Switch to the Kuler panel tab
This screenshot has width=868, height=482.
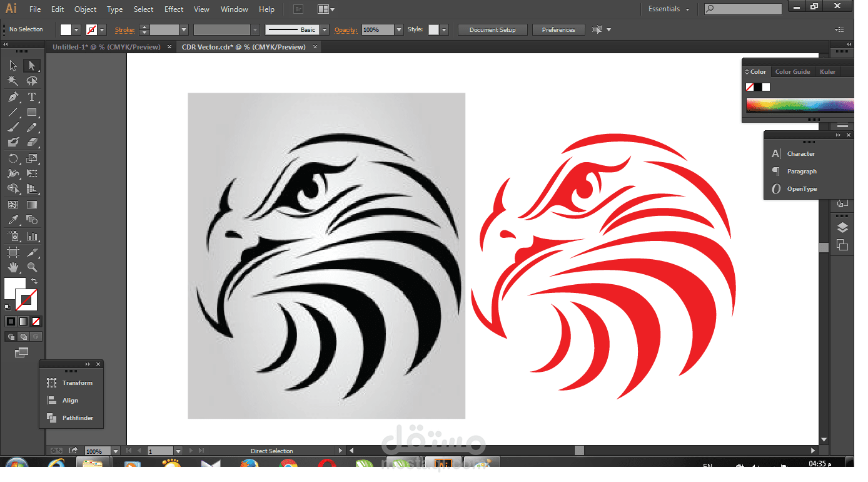click(x=827, y=71)
